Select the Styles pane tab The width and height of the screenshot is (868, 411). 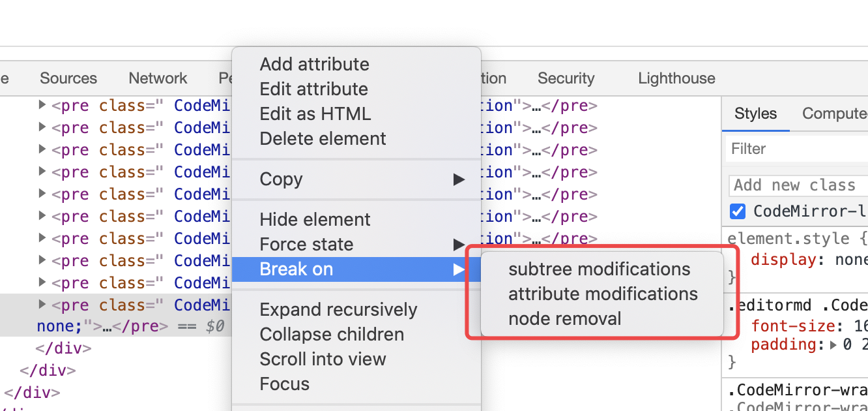tap(755, 114)
